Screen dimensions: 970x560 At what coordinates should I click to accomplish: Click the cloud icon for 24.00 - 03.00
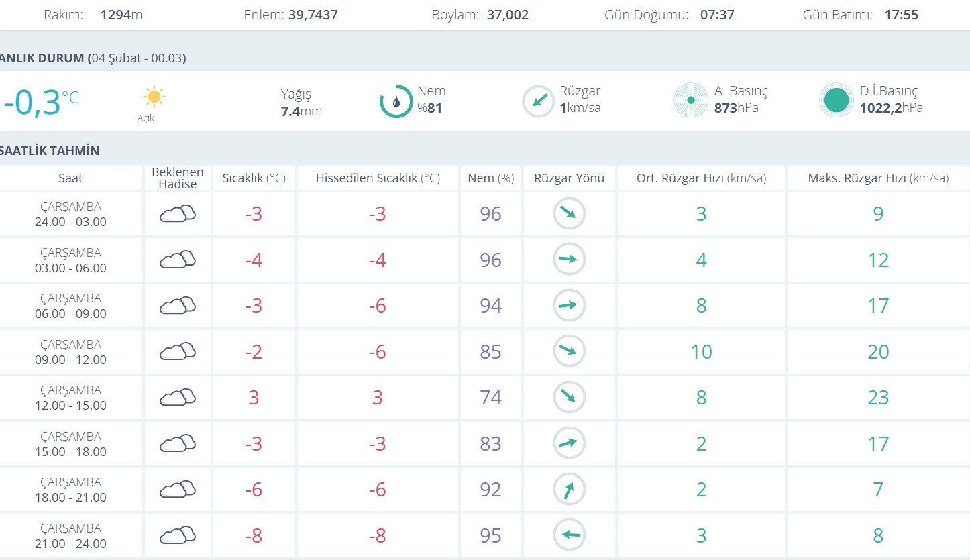click(x=178, y=214)
